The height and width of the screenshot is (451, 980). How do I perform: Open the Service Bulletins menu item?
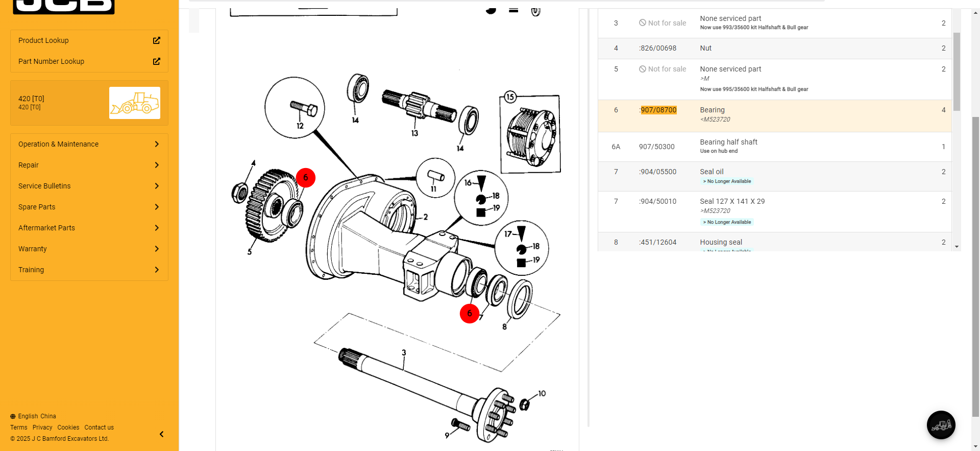89,186
